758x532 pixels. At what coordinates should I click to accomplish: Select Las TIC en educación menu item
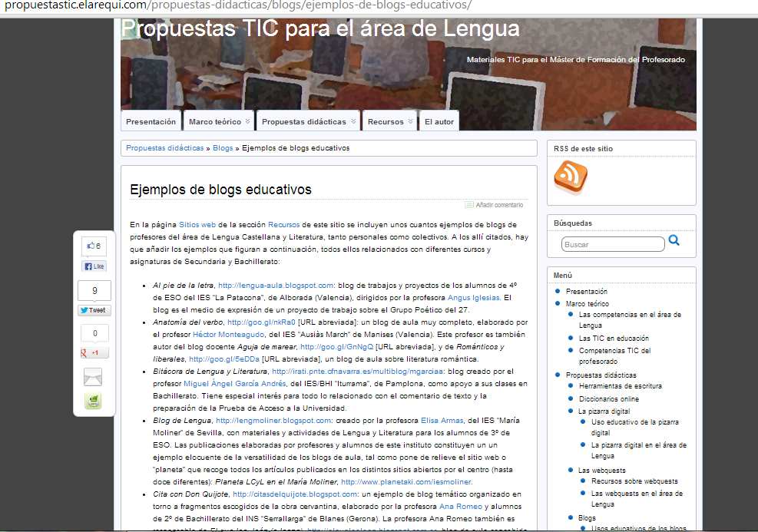[614, 339]
